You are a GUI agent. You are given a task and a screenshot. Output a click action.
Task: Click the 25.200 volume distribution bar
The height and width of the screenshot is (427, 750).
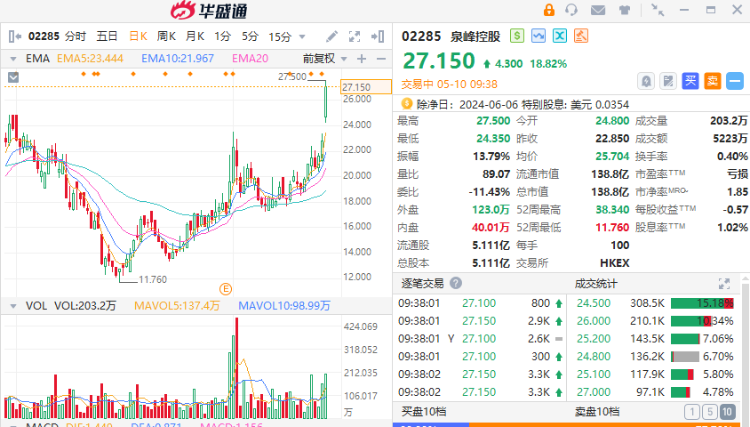click(685, 339)
